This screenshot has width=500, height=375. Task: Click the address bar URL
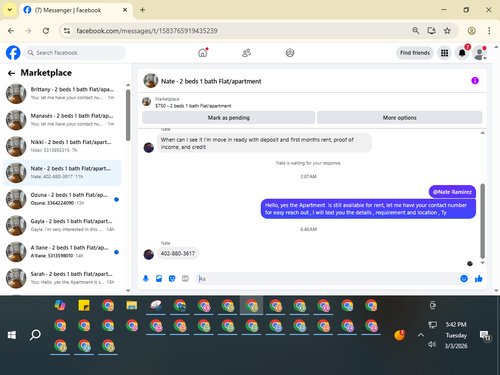[147, 31]
